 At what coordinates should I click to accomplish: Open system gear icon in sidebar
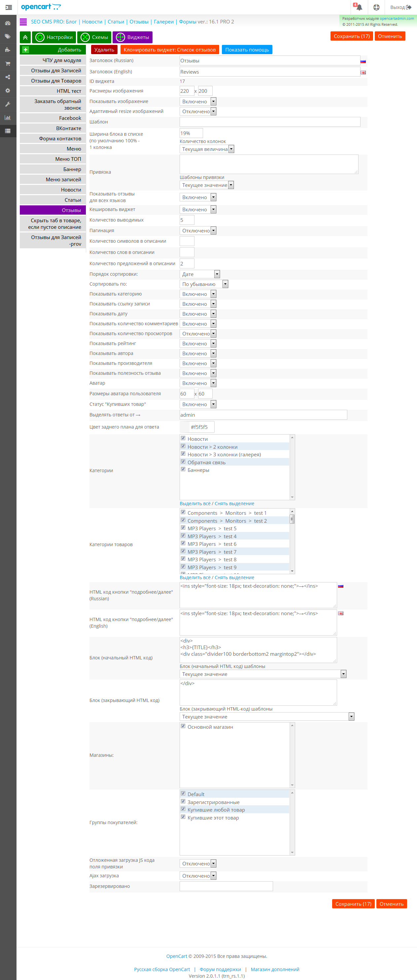pyautogui.click(x=8, y=90)
